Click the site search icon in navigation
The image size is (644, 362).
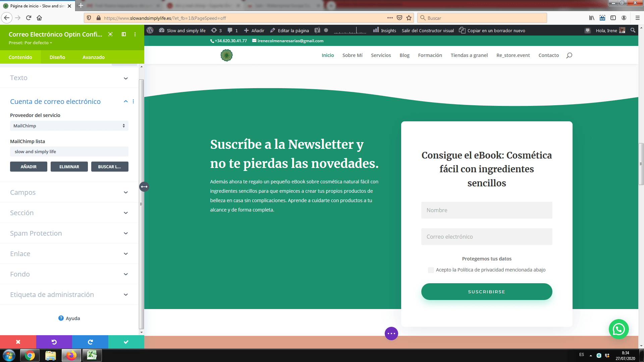coord(569,55)
